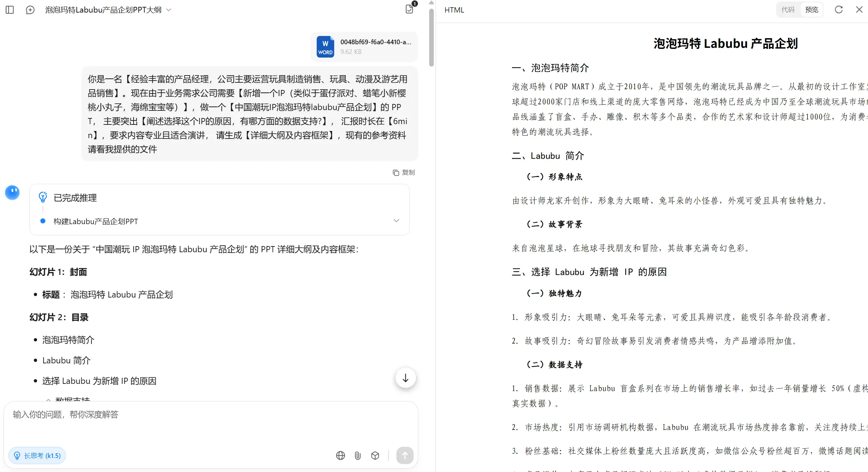Image resolution: width=868 pixels, height=472 pixels.
Task: Jump to bottom with down arrow button
Action: [x=405, y=378]
